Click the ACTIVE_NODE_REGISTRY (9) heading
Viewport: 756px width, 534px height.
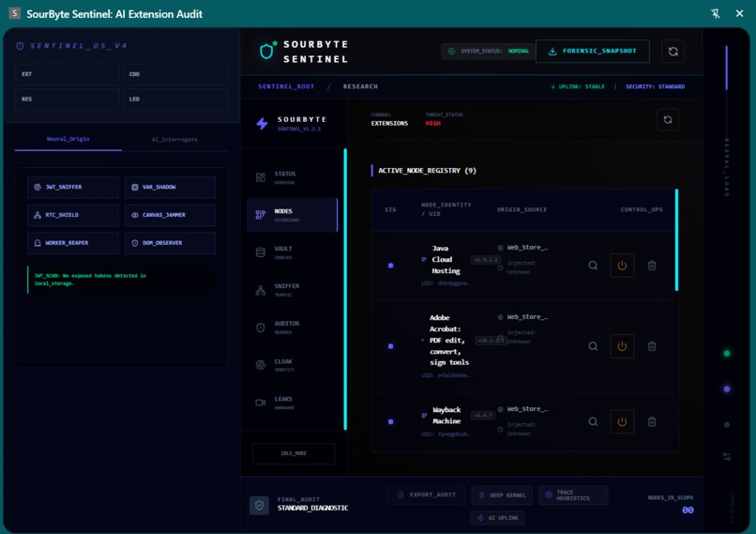tap(427, 171)
